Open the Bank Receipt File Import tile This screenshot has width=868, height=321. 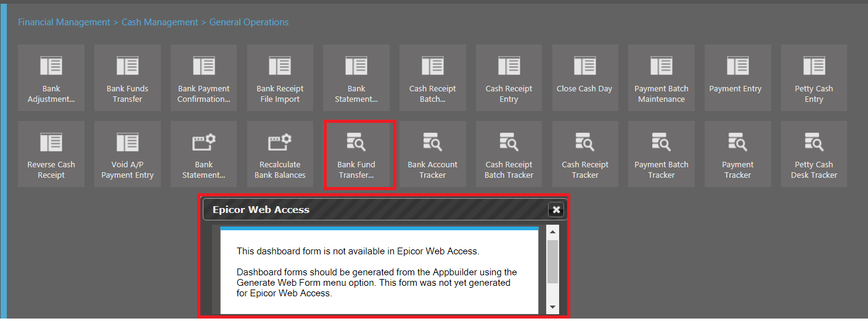pyautogui.click(x=280, y=78)
